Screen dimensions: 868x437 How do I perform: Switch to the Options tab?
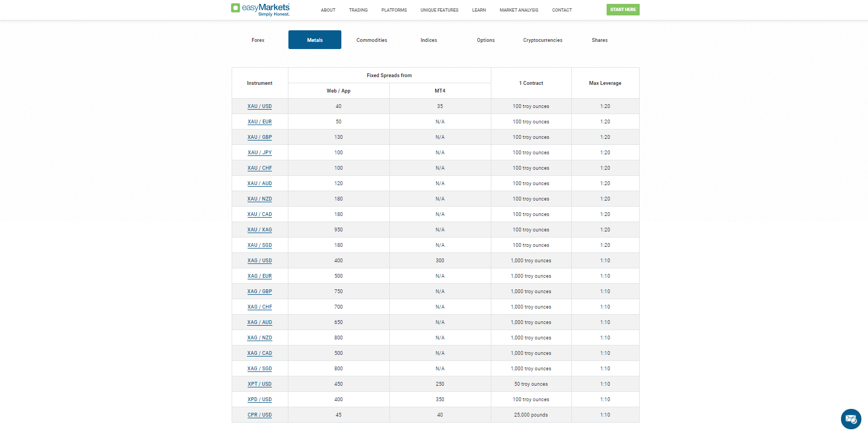486,40
